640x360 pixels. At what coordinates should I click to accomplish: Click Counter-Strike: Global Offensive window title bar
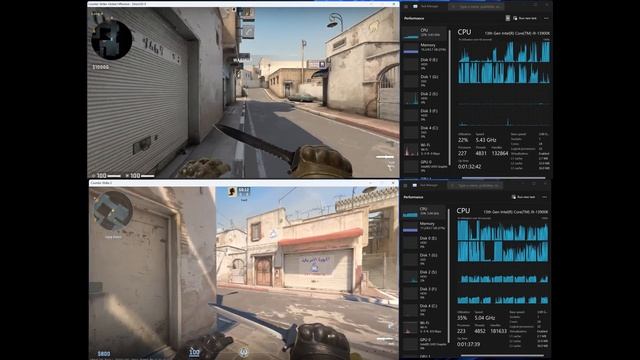(244, 4)
